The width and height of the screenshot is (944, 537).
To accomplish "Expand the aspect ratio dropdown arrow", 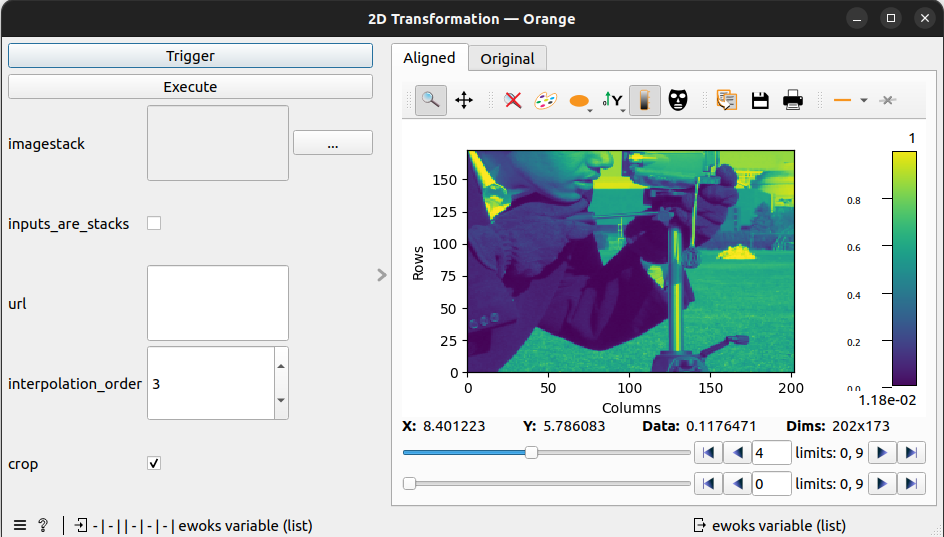I will click(590, 111).
